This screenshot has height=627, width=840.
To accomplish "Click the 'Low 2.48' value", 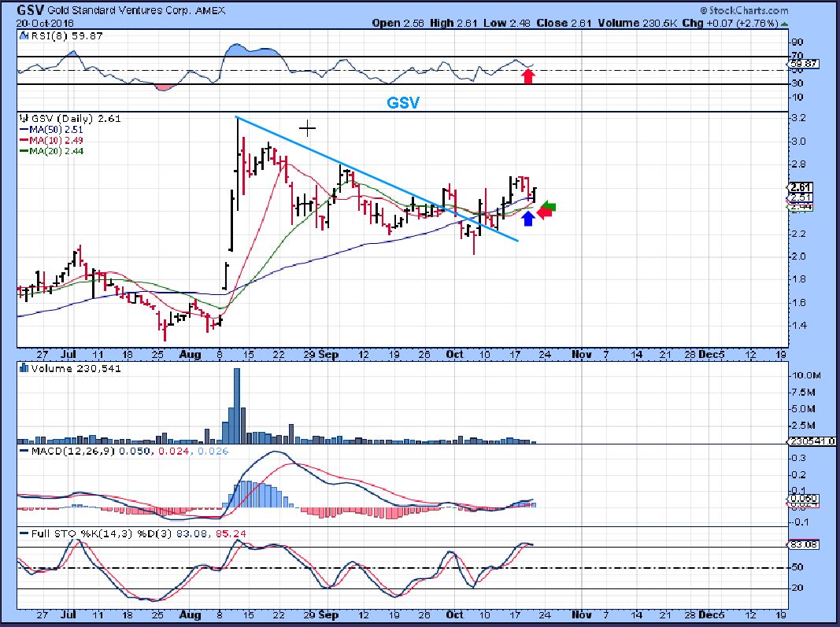I will pyautogui.click(x=506, y=23).
